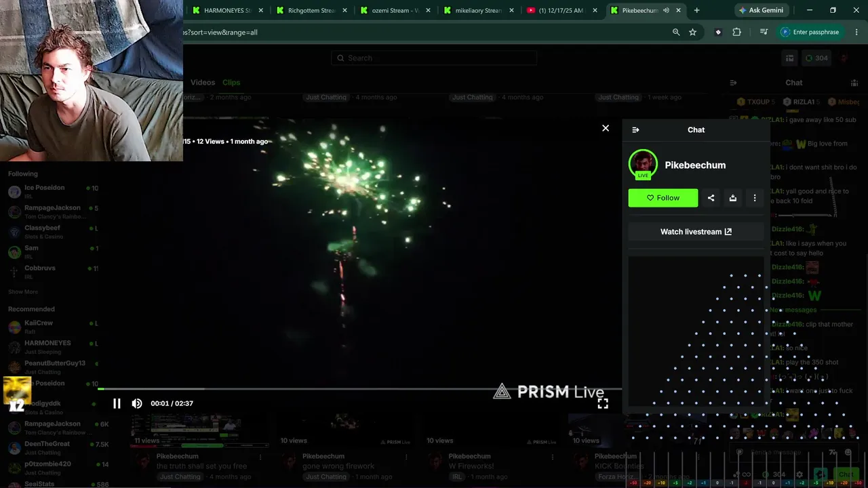Image resolution: width=868 pixels, height=488 pixels.
Task: Open options menu for 'gone wrong firework' clip
Action: click(407, 457)
